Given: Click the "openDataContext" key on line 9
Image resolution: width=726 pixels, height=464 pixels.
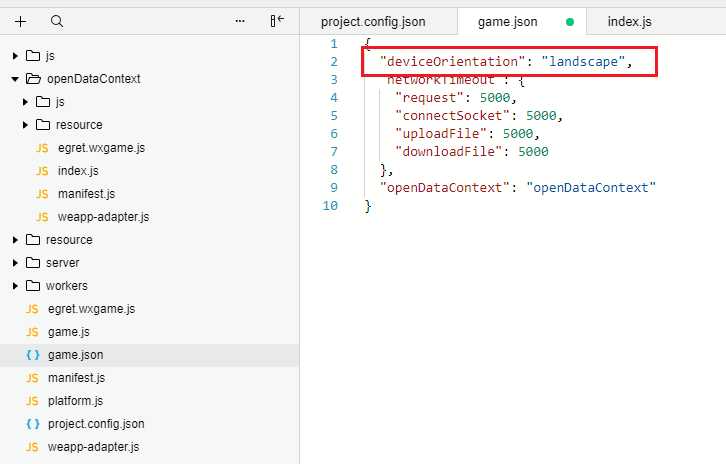Looking at the screenshot, I should [444, 188].
